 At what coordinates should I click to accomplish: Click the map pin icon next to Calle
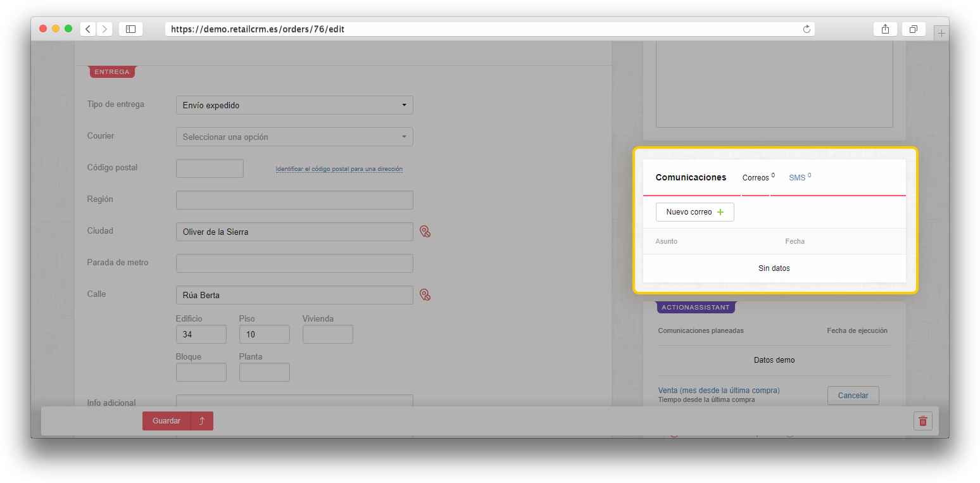(x=425, y=295)
